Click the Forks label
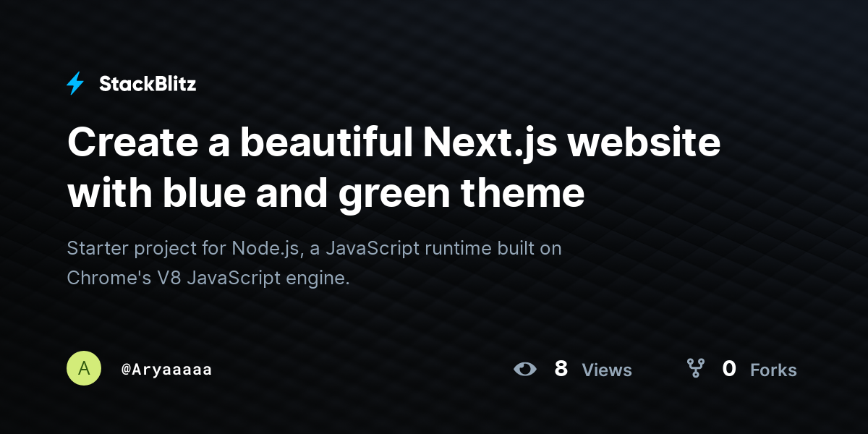The image size is (868, 434). (x=773, y=370)
